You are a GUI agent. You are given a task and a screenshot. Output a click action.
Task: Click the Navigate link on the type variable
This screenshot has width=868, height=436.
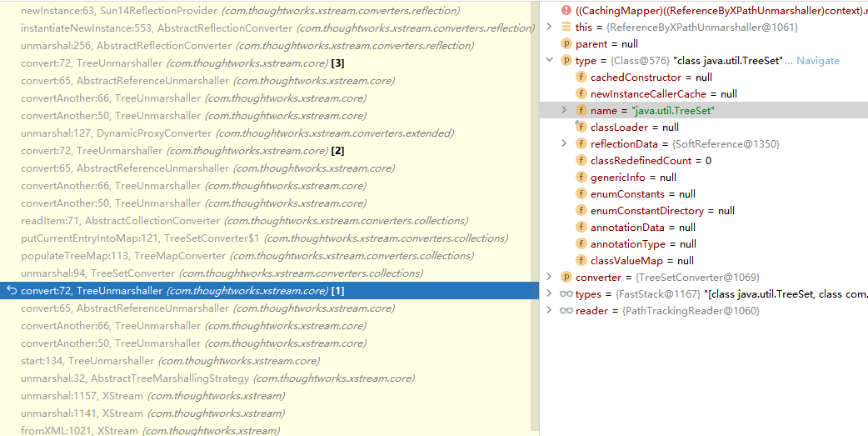click(x=817, y=61)
